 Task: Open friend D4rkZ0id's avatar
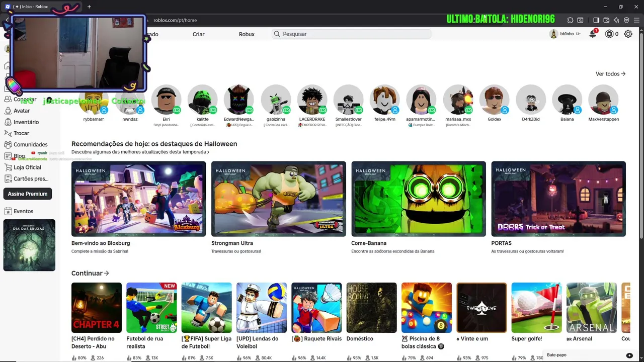pyautogui.click(x=531, y=100)
